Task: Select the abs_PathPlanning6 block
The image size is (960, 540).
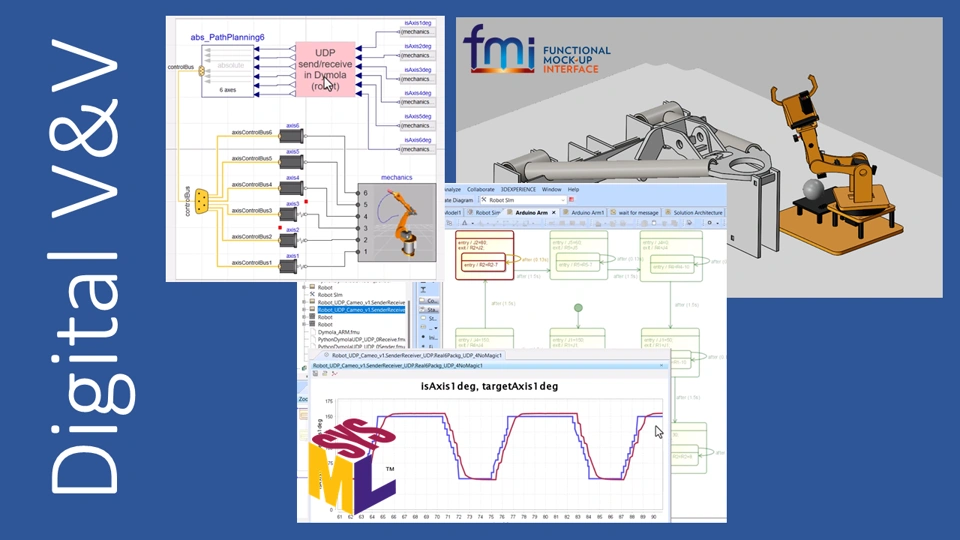Action: [228, 71]
